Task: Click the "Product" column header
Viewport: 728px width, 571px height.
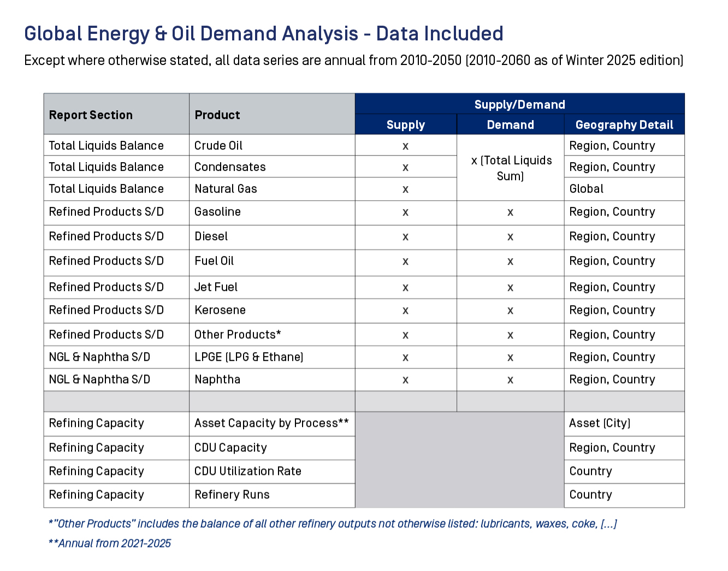Action: 217,115
